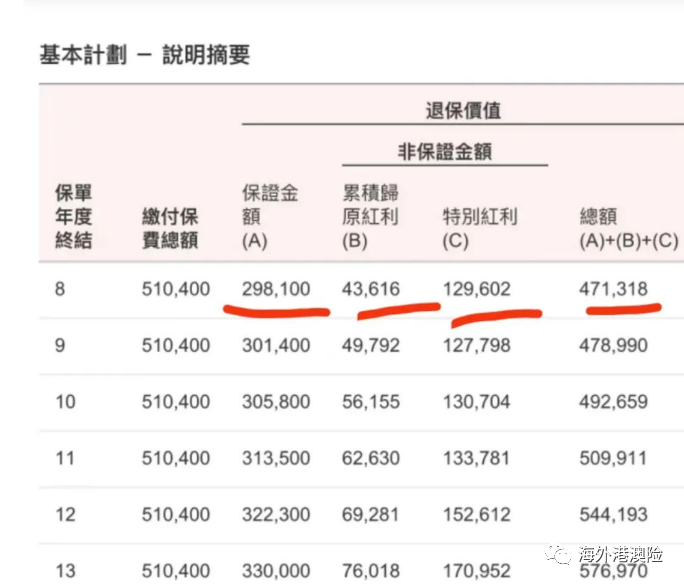This screenshot has width=684, height=584.
Task: Click the 累積歸原紅利 (B) column header
Action: [370, 217]
